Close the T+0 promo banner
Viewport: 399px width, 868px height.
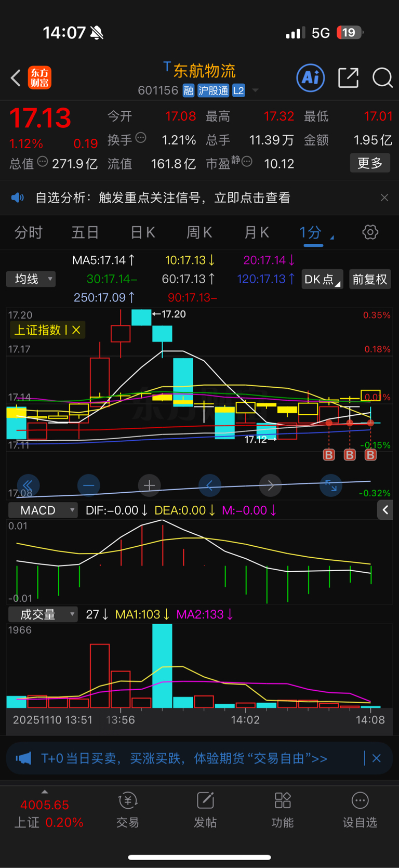click(377, 758)
